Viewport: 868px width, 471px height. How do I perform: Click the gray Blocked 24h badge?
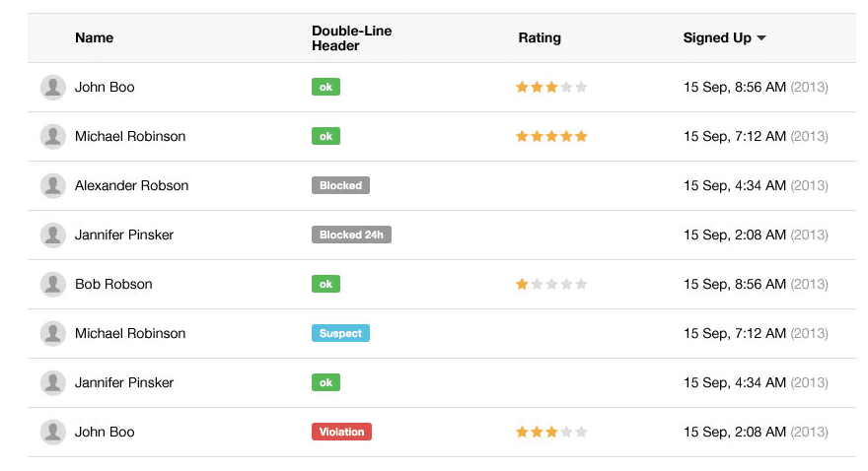[x=351, y=235]
